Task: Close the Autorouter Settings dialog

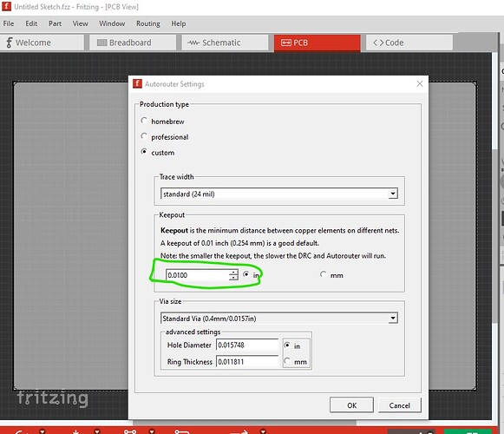Action: click(420, 83)
